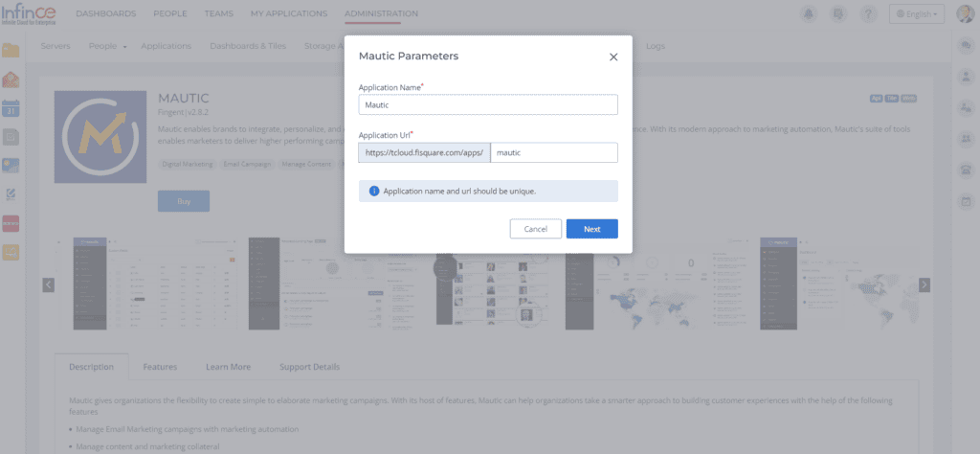Open MY APPLICATIONS menu
The width and height of the screenshot is (980, 454).
pos(289,13)
